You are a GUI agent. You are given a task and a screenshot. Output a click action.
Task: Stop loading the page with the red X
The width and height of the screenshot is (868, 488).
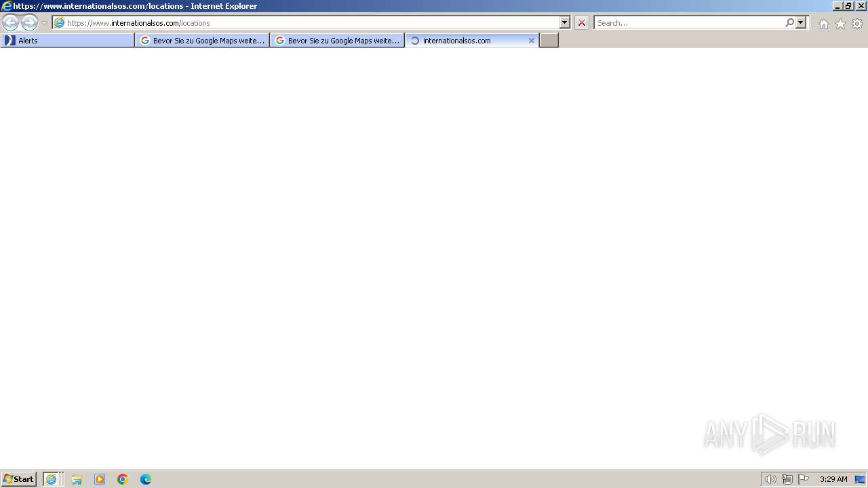coord(582,22)
